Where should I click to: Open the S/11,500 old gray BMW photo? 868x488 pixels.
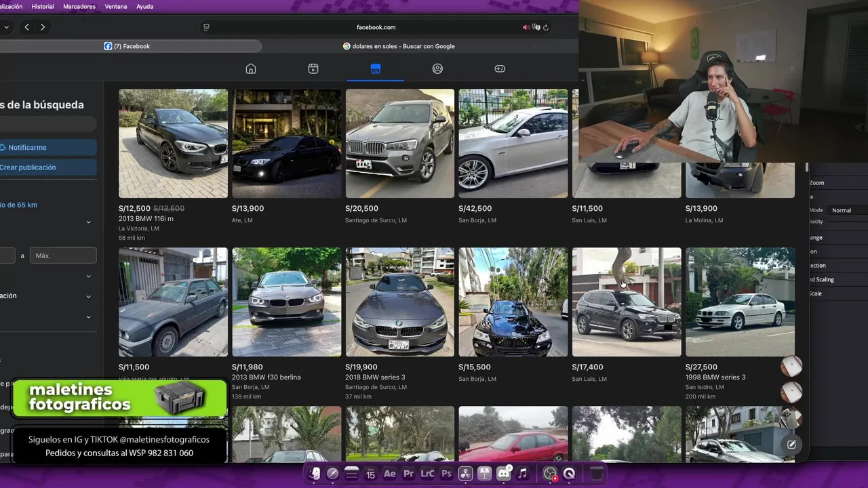(x=173, y=302)
